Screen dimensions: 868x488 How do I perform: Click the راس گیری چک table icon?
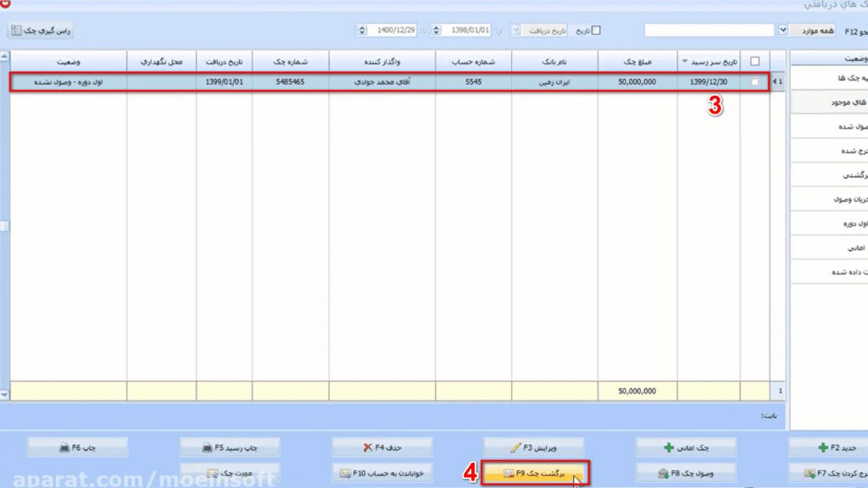17,30
